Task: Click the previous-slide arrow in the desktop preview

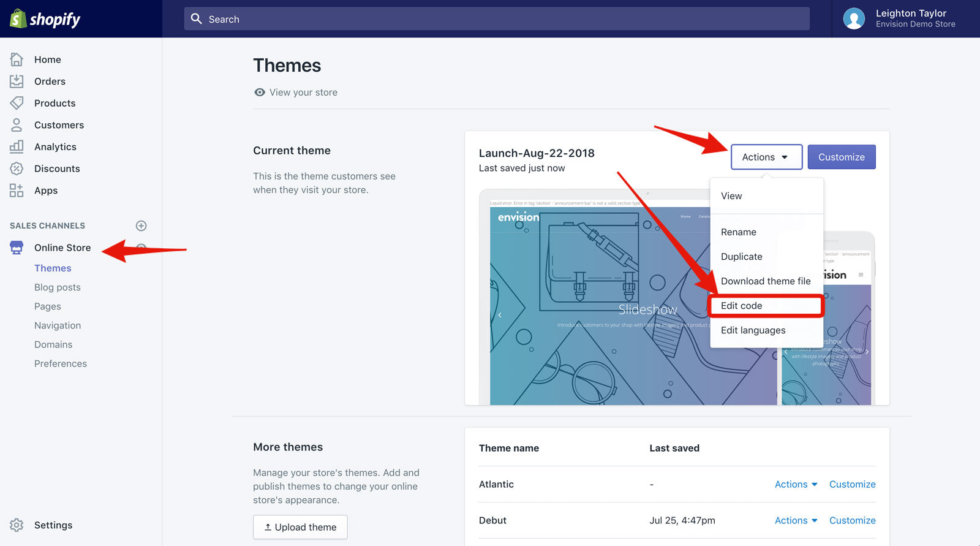Action: pyautogui.click(x=500, y=315)
